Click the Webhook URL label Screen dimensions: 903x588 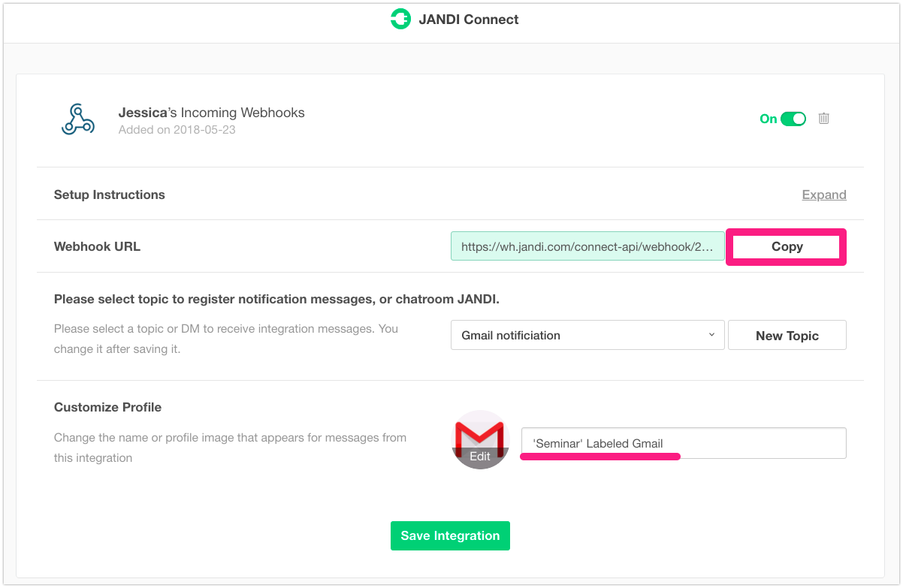pos(97,246)
